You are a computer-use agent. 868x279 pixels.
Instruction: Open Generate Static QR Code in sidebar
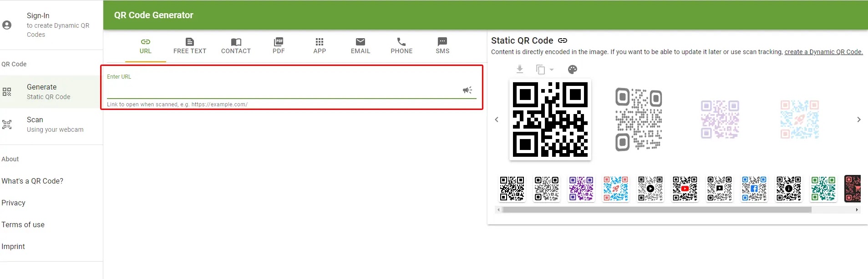coord(51,92)
